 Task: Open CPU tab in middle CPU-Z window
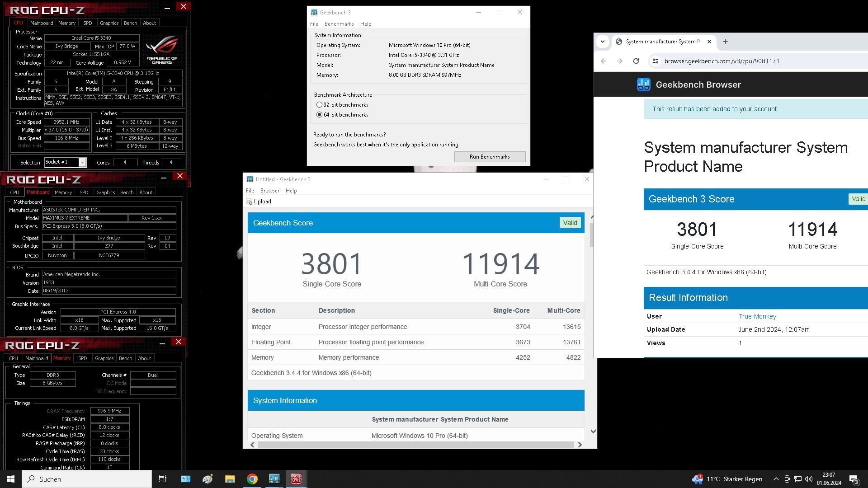(15, 192)
